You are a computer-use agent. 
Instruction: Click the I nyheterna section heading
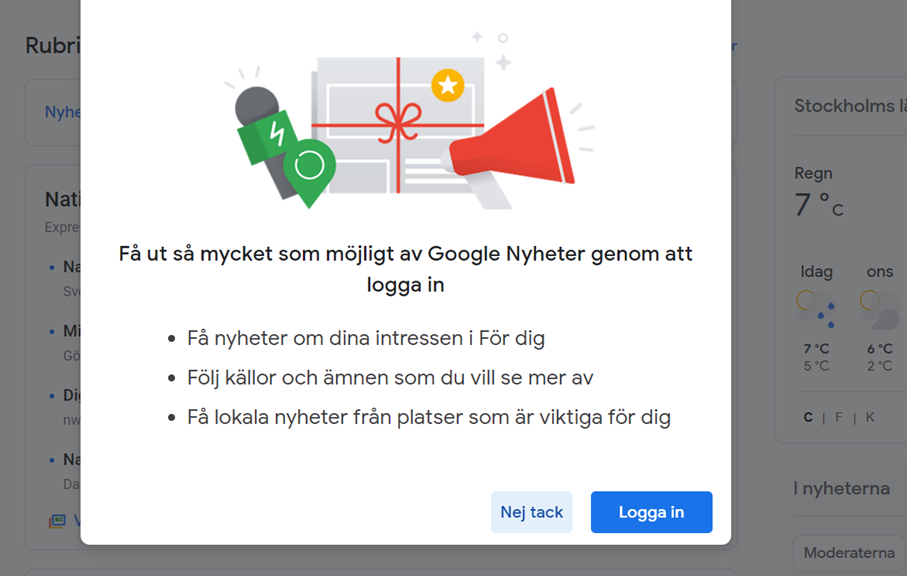[842, 489]
